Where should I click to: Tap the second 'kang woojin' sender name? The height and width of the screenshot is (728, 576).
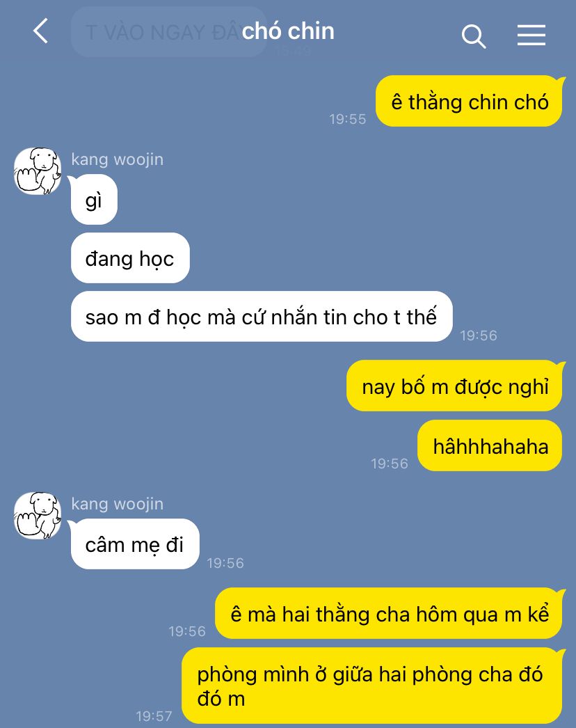pyautogui.click(x=117, y=504)
